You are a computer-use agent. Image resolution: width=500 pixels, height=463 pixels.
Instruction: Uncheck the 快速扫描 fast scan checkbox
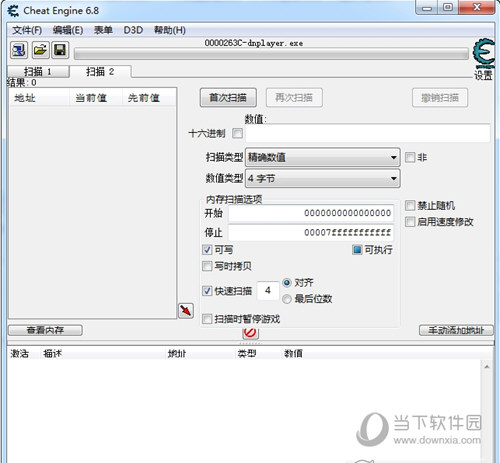click(x=207, y=291)
